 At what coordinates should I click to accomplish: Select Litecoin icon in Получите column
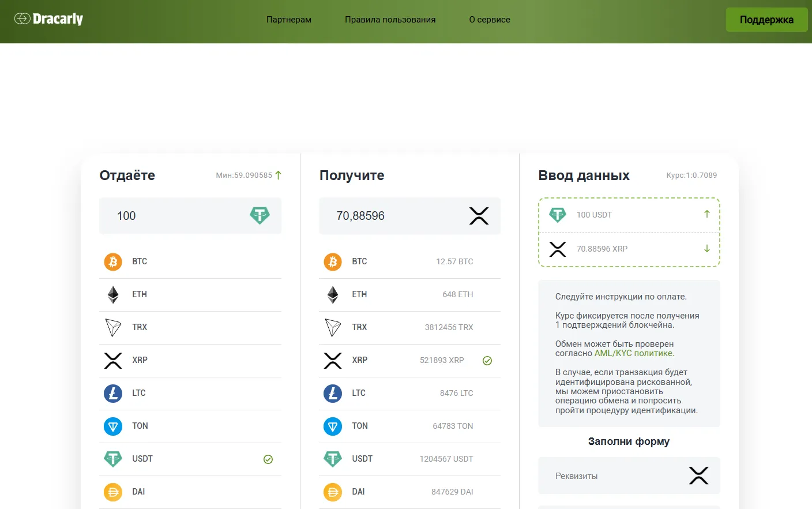333,394
